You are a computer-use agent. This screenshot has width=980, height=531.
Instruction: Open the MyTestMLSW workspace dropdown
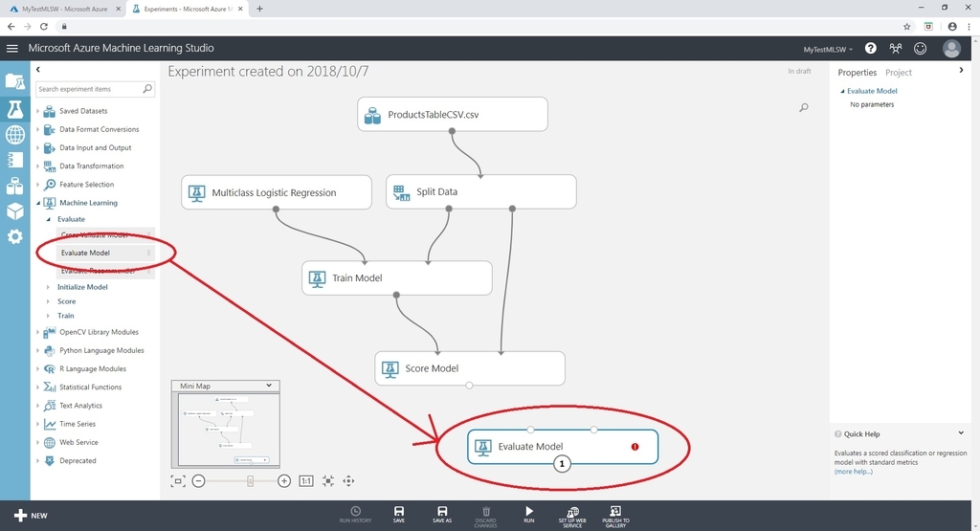(x=828, y=50)
